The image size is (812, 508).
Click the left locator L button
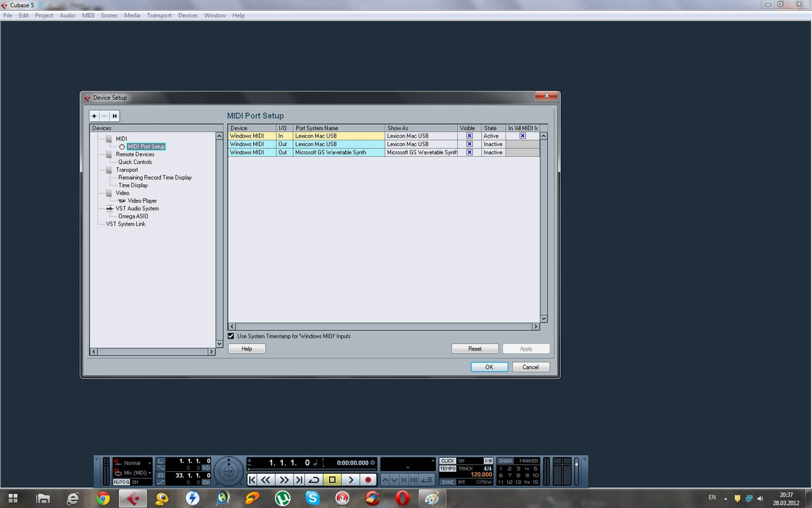pyautogui.click(x=160, y=461)
